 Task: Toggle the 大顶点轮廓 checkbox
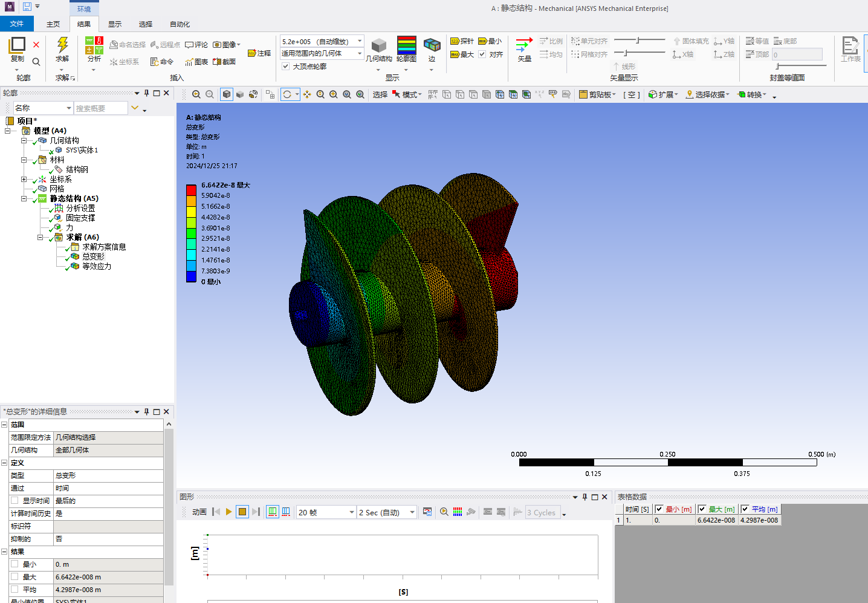pyautogui.click(x=286, y=67)
